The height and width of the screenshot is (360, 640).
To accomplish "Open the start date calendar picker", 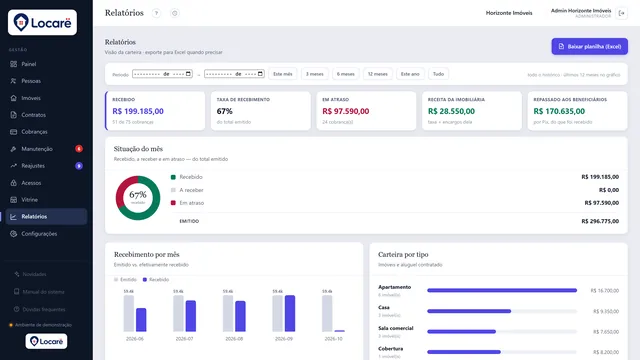I will pos(188,74).
